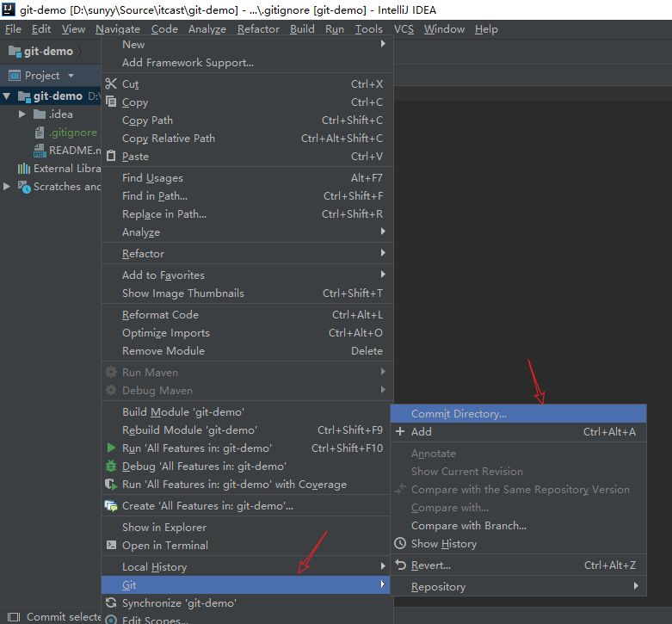Expand the Scratches and Consoles node

pos(8,187)
